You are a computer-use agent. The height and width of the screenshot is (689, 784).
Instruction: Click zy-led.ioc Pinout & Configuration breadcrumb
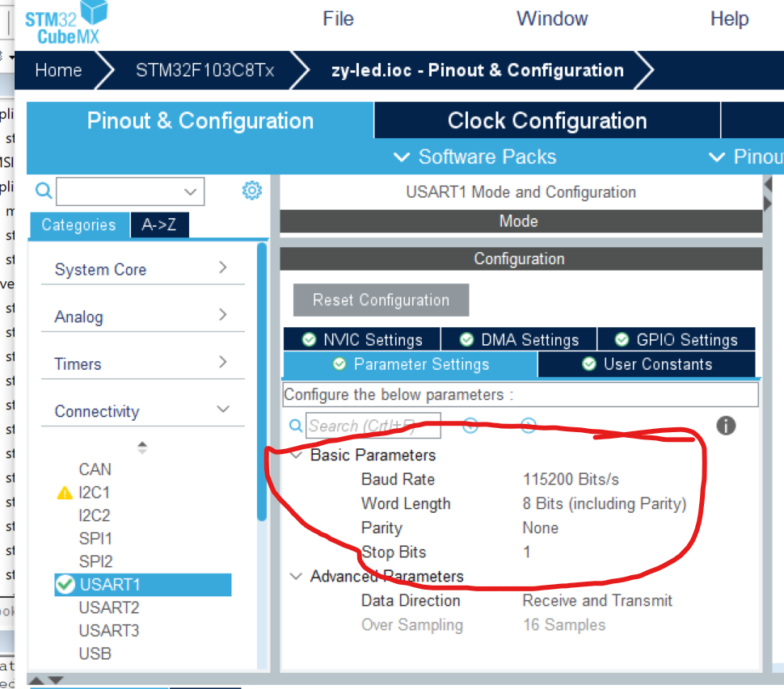click(x=478, y=70)
